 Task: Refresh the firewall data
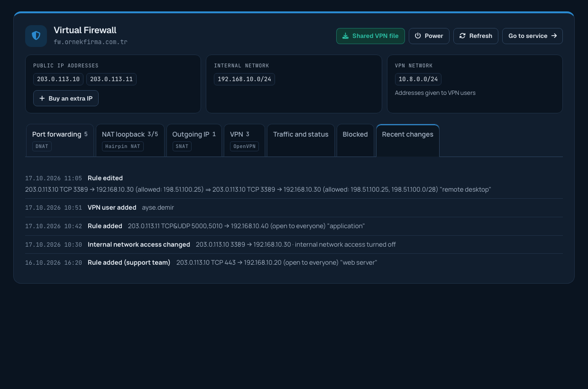coord(476,36)
